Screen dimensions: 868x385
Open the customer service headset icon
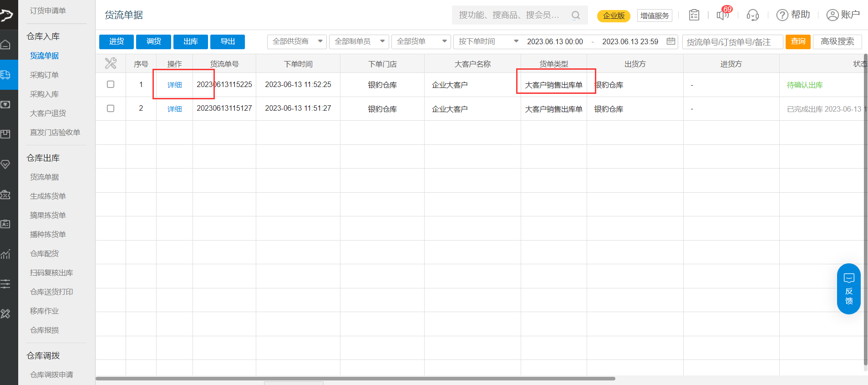tap(753, 15)
